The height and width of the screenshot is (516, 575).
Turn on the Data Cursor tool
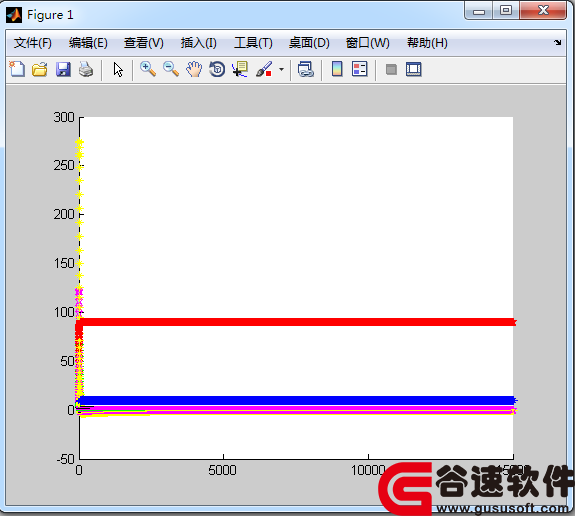pyautogui.click(x=240, y=69)
